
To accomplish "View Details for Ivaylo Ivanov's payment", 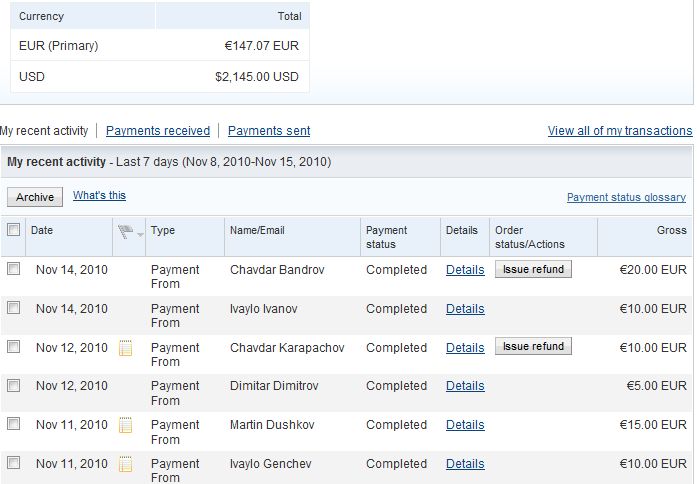I will [465, 309].
